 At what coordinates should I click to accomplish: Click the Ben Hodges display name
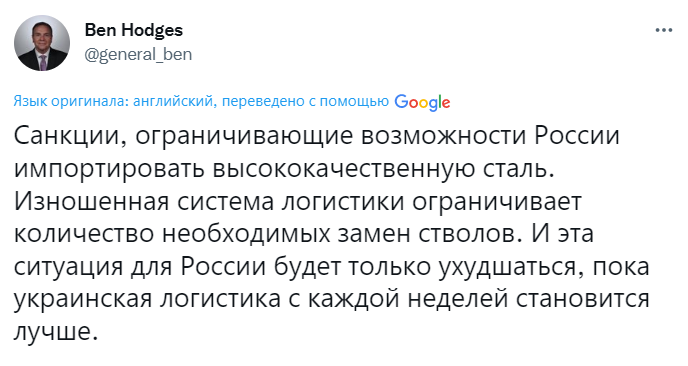pyautogui.click(x=134, y=30)
